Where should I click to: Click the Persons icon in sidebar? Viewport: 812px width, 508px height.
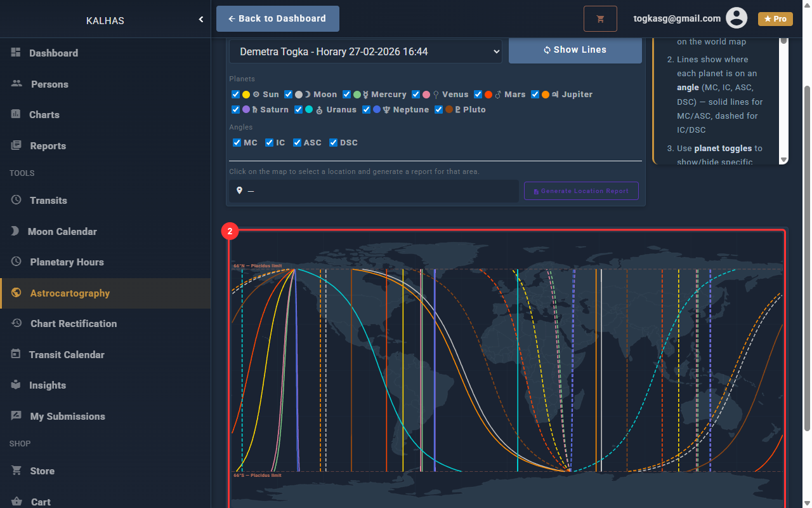pyautogui.click(x=17, y=84)
